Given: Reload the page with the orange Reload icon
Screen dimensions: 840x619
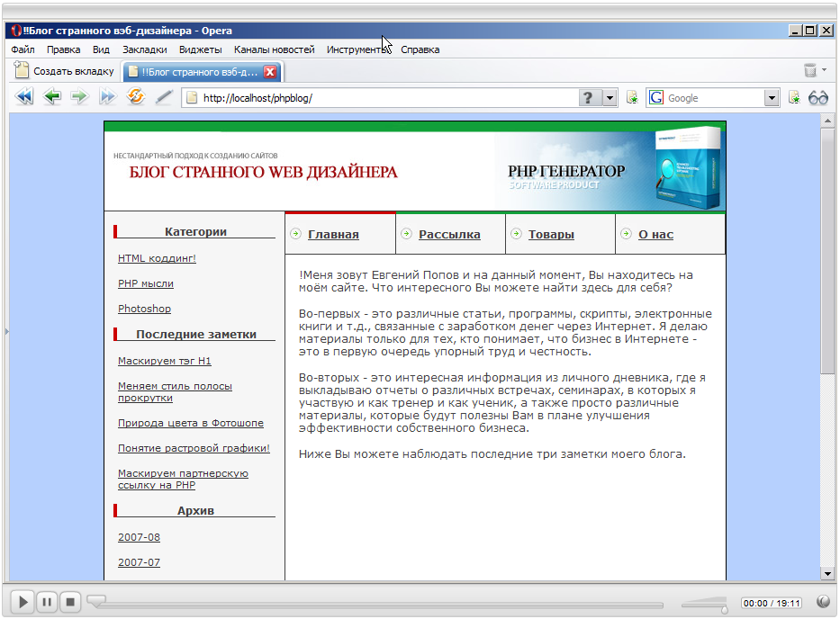Looking at the screenshot, I should (136, 96).
